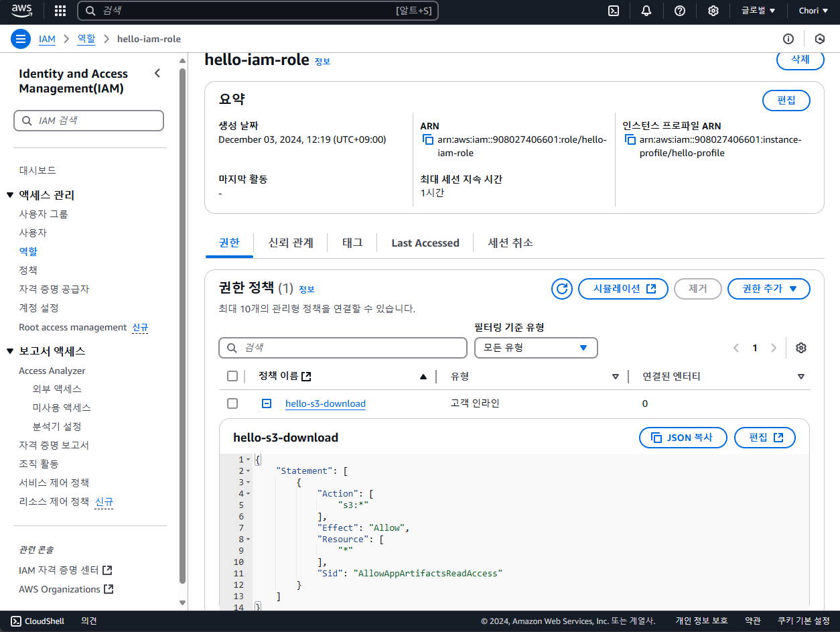The width and height of the screenshot is (840, 632).
Task: Toggle the hamburger navigation menu
Action: (x=21, y=39)
